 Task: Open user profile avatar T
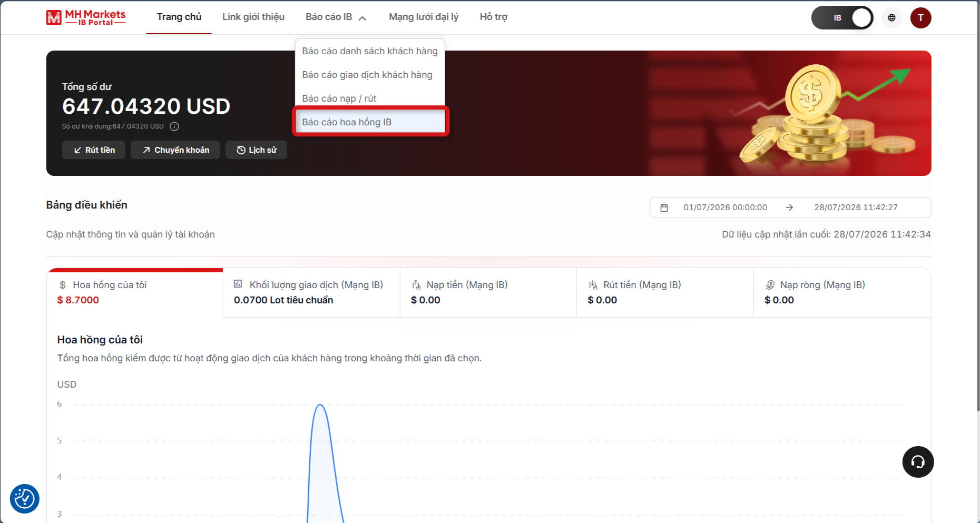click(920, 18)
